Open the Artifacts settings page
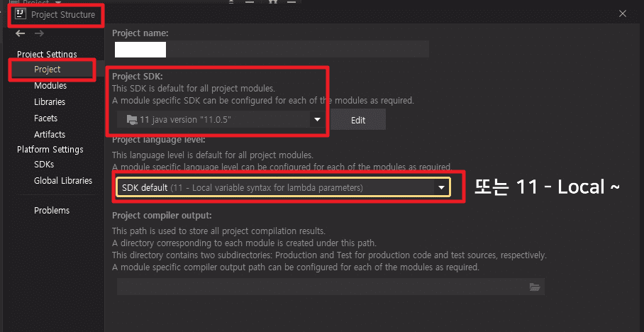This screenshot has width=644, height=332. [x=50, y=134]
